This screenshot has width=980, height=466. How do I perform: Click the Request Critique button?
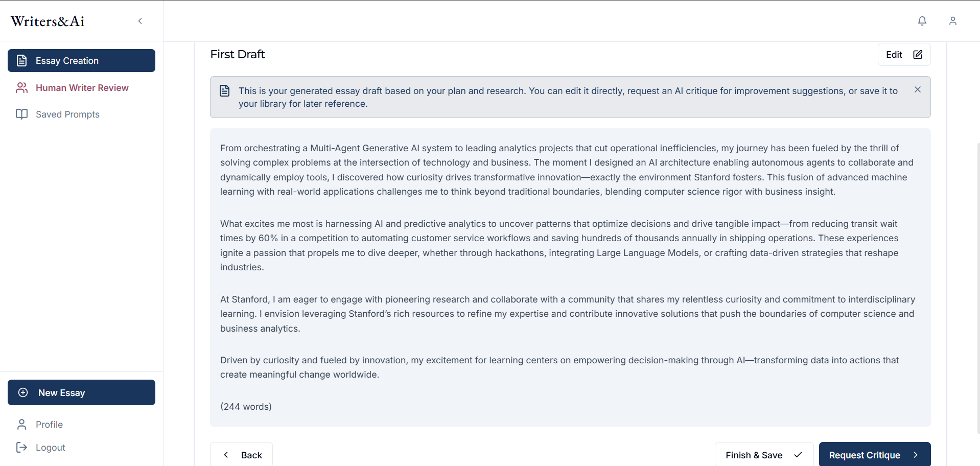point(874,454)
